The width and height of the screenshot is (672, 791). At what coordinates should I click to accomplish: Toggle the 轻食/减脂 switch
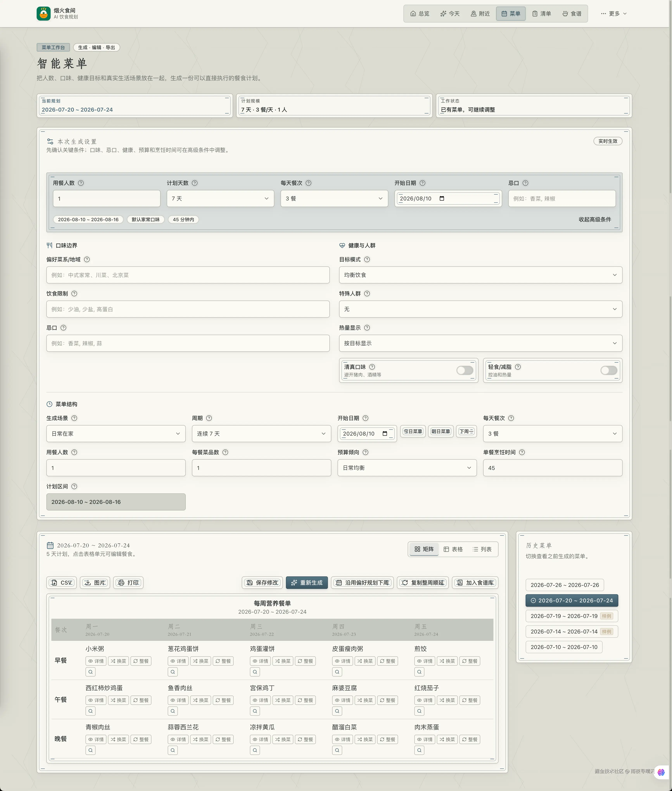click(x=609, y=371)
